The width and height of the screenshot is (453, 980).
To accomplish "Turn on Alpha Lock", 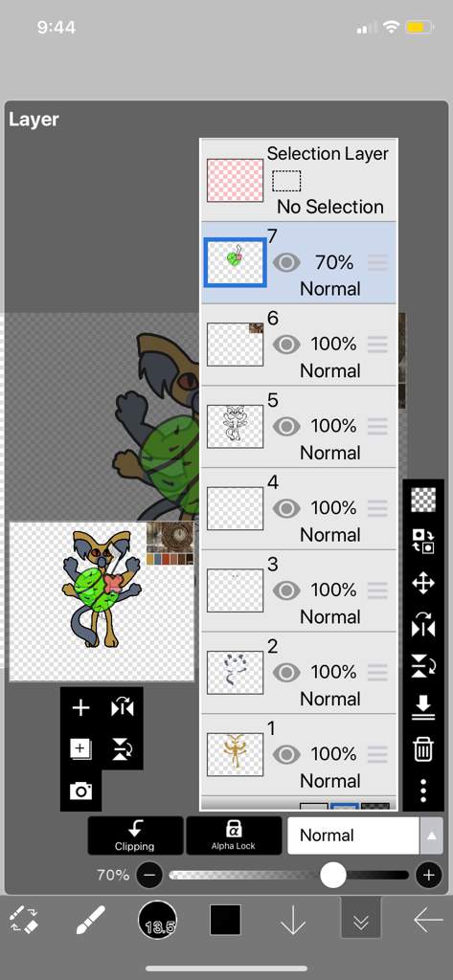I will (x=234, y=835).
